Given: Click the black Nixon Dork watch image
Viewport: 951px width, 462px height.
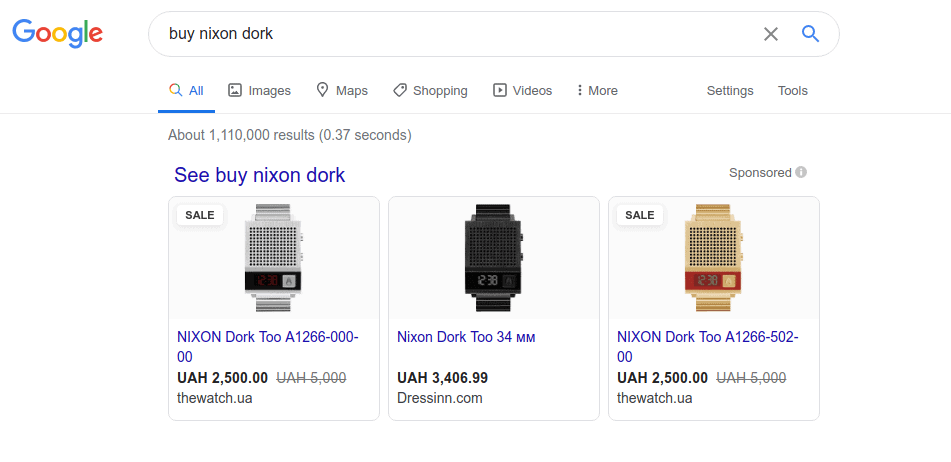Looking at the screenshot, I should point(494,258).
